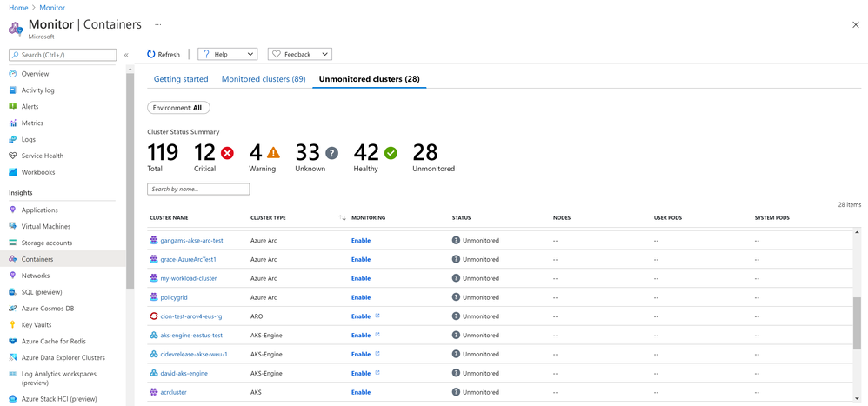
Task: Click the Azure Data Explorer Clusters icon
Action: point(13,358)
